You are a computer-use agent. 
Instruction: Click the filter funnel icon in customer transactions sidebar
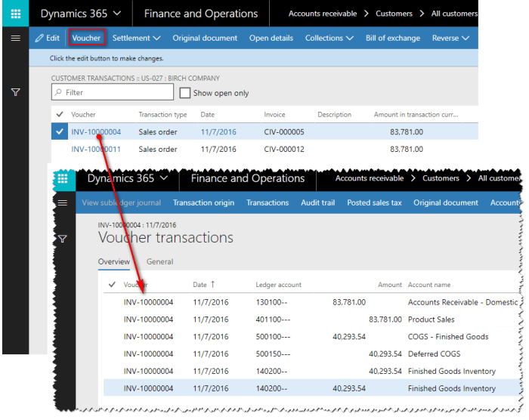click(15, 92)
